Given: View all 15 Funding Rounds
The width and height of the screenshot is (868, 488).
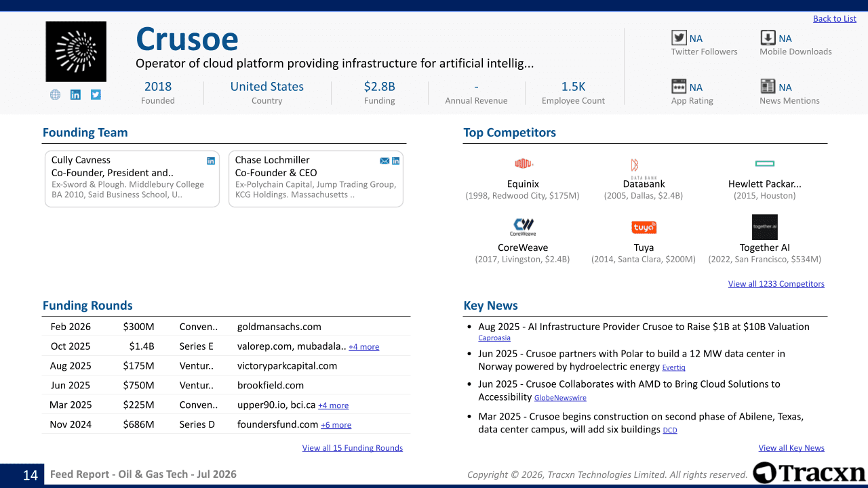Looking at the screenshot, I should 353,448.
